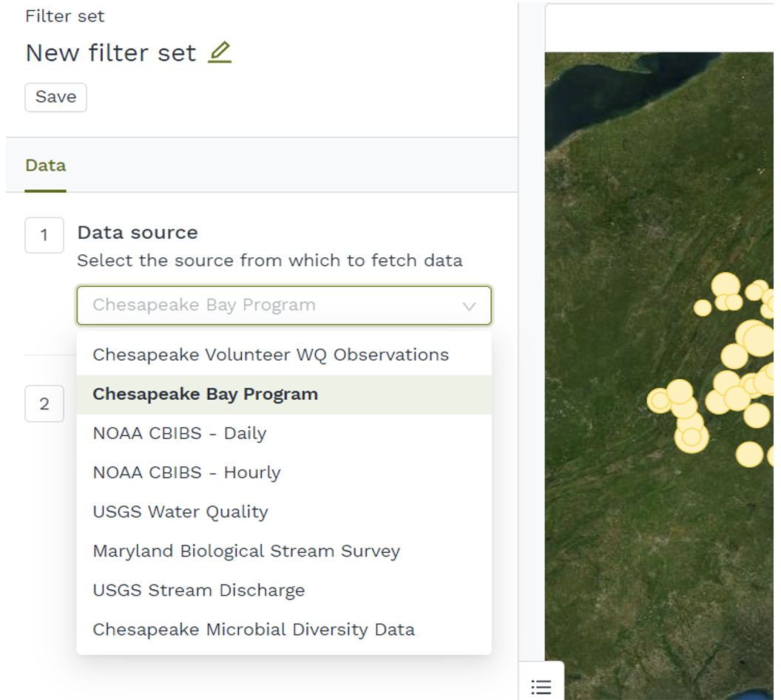Switch to the Data tab

coord(45,166)
